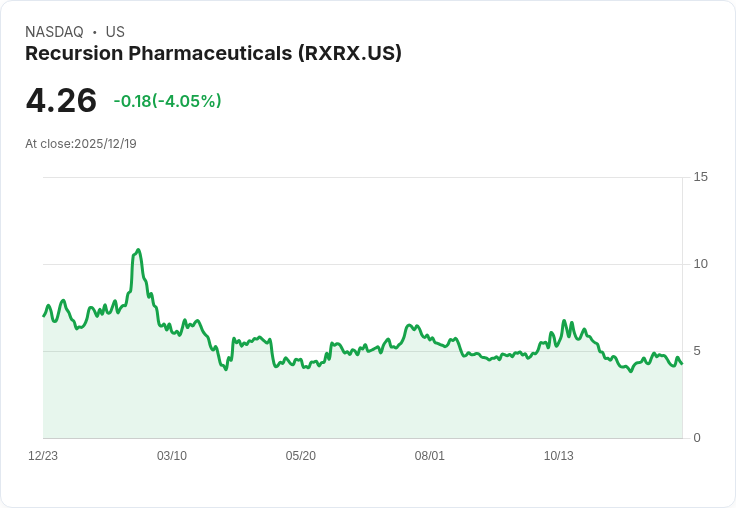Click the 15 y-axis label

pyautogui.click(x=700, y=177)
